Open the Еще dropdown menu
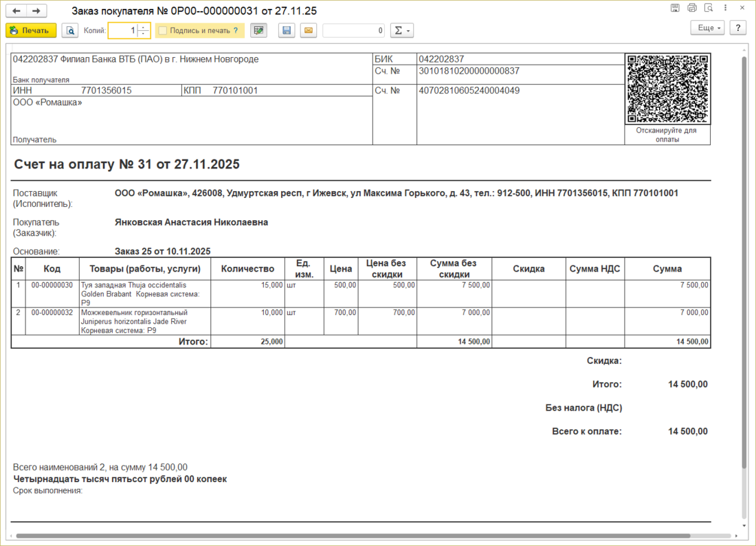The image size is (756, 546). pyautogui.click(x=707, y=28)
